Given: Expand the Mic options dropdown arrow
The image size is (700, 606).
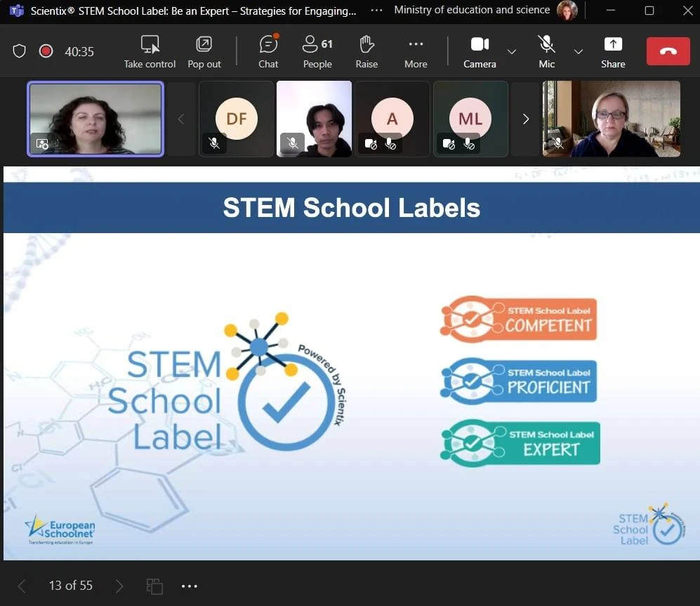Looking at the screenshot, I should pyautogui.click(x=578, y=52).
